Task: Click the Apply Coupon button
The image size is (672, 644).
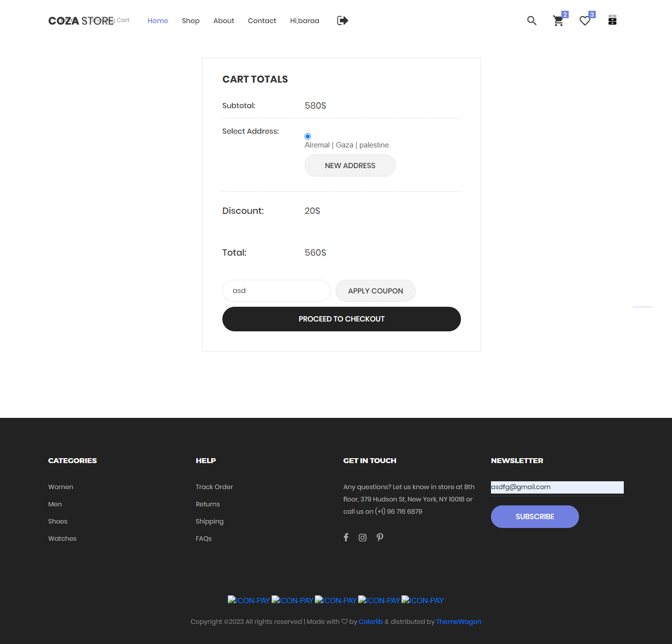Action: (x=375, y=291)
